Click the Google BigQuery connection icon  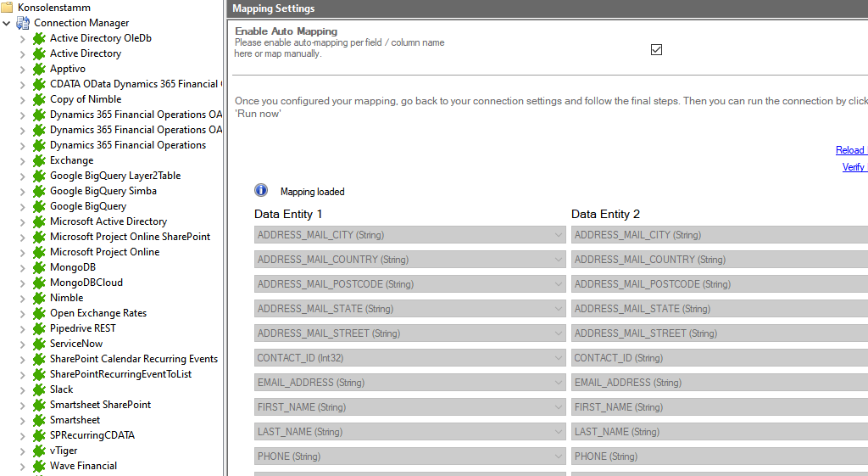[x=39, y=206]
